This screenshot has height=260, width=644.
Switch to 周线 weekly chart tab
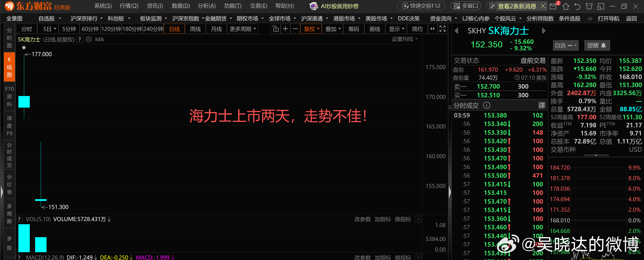(195, 29)
